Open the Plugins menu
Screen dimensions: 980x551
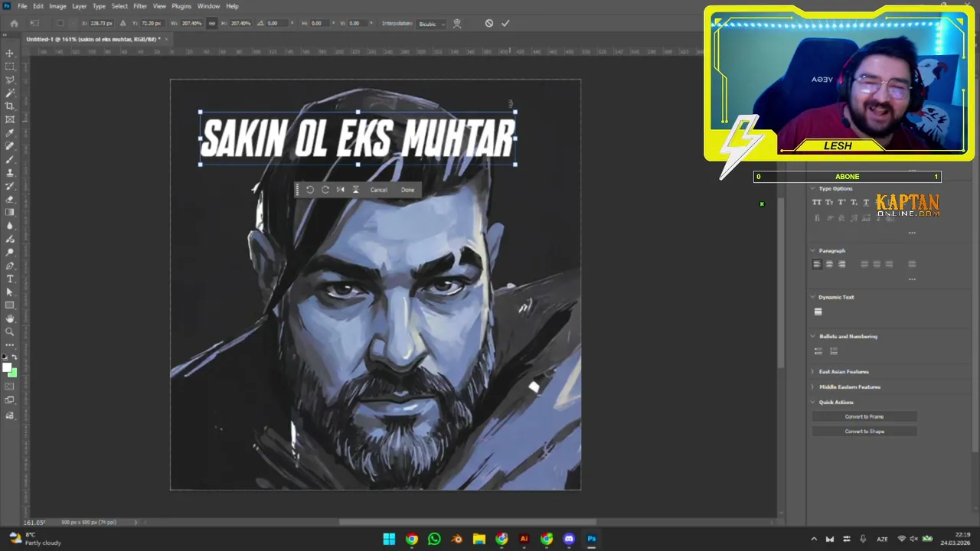pyautogui.click(x=181, y=6)
